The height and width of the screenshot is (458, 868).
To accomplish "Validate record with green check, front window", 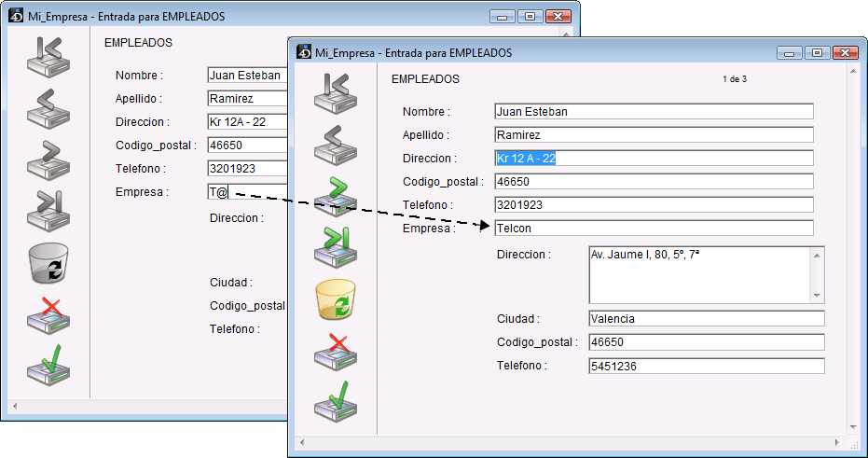I will (336, 403).
